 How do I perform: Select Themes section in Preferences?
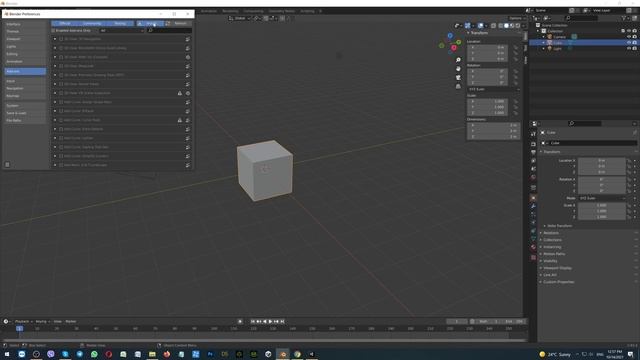tap(25, 31)
